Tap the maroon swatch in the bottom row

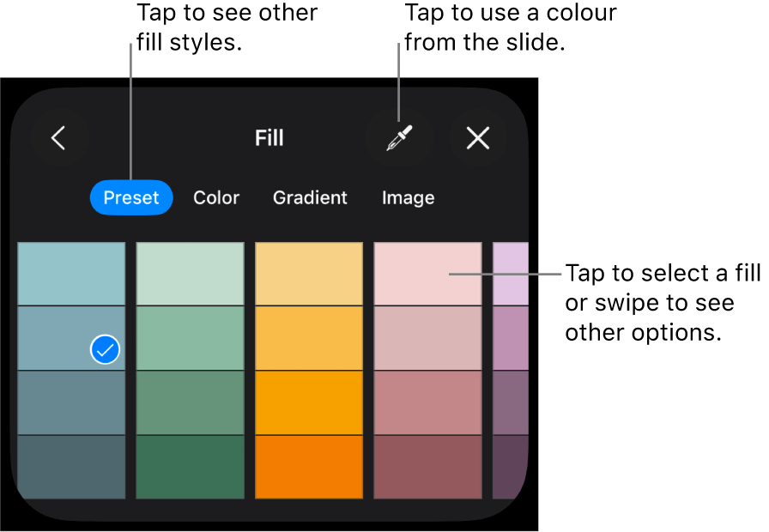coord(427,468)
